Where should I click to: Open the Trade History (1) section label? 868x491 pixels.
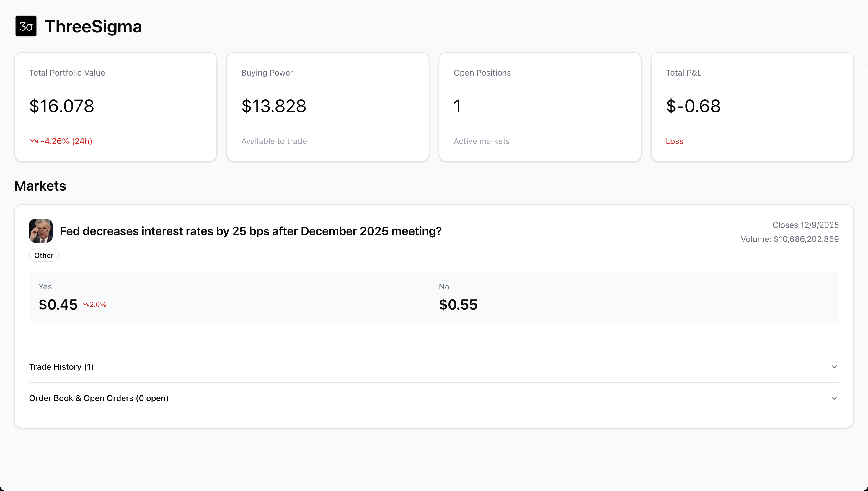click(x=61, y=367)
